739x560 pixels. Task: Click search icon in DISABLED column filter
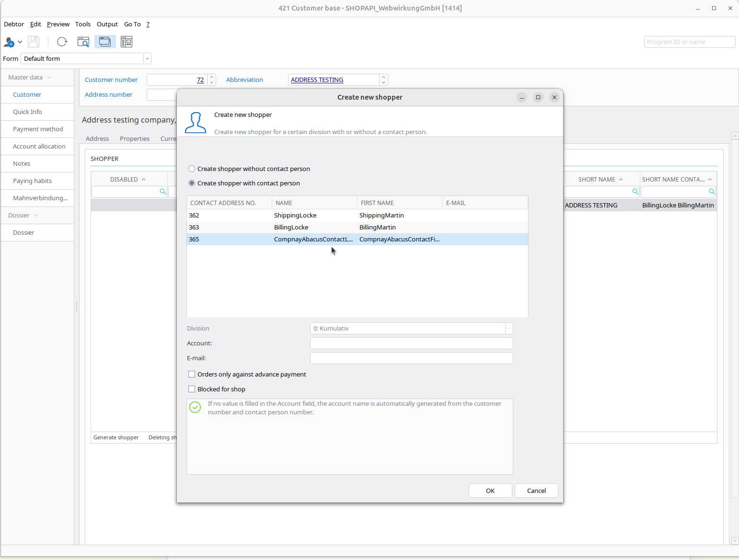pyautogui.click(x=162, y=192)
